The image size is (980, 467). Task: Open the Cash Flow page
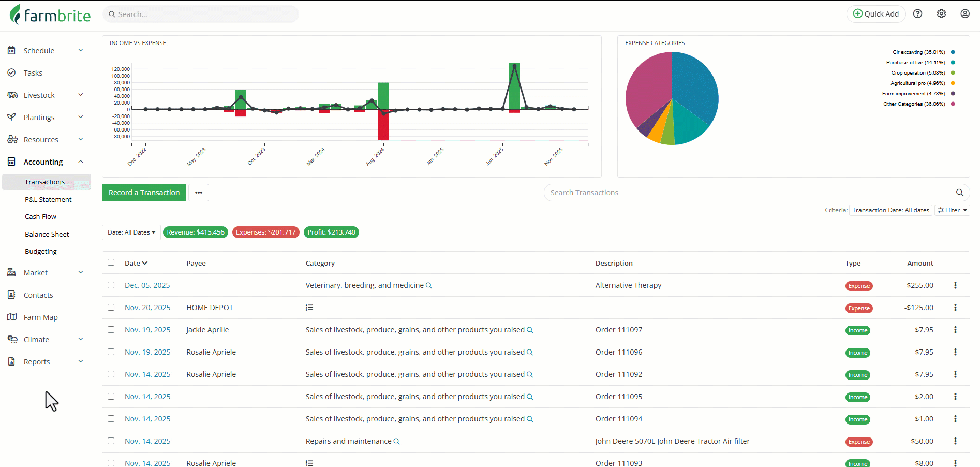tap(40, 216)
